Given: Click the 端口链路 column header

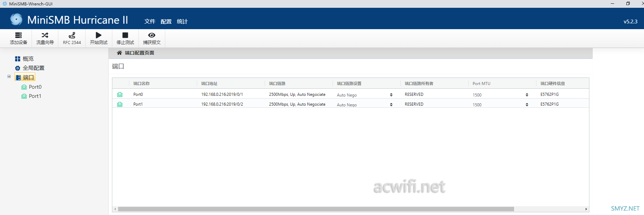Looking at the screenshot, I should pyautogui.click(x=277, y=83).
